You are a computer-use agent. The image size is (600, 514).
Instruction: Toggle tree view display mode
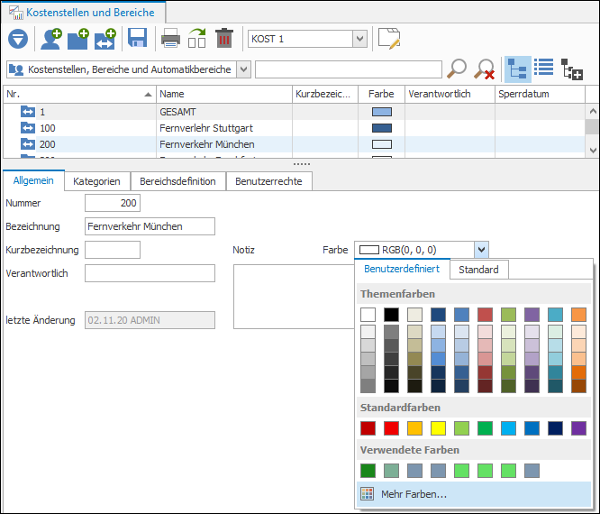tap(518, 69)
